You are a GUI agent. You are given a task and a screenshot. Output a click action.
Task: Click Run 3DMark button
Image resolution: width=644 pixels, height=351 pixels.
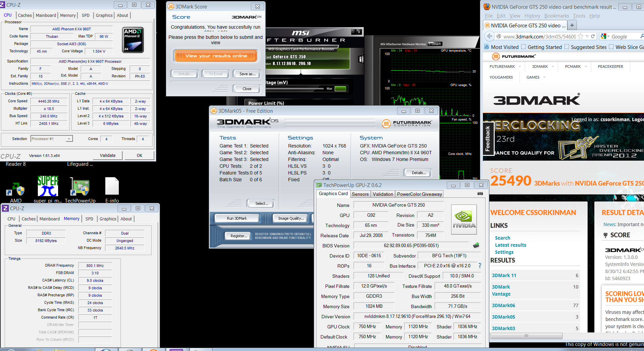(x=237, y=218)
